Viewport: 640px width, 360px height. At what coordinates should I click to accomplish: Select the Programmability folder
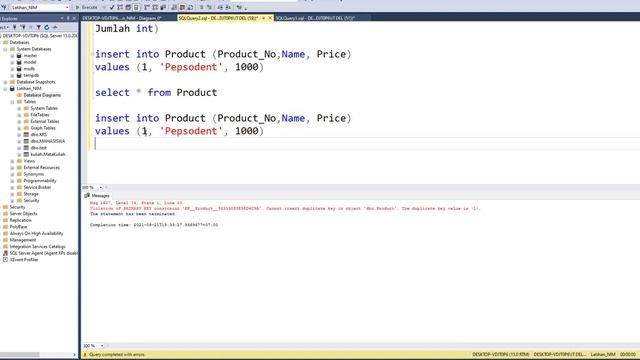[x=40, y=180]
